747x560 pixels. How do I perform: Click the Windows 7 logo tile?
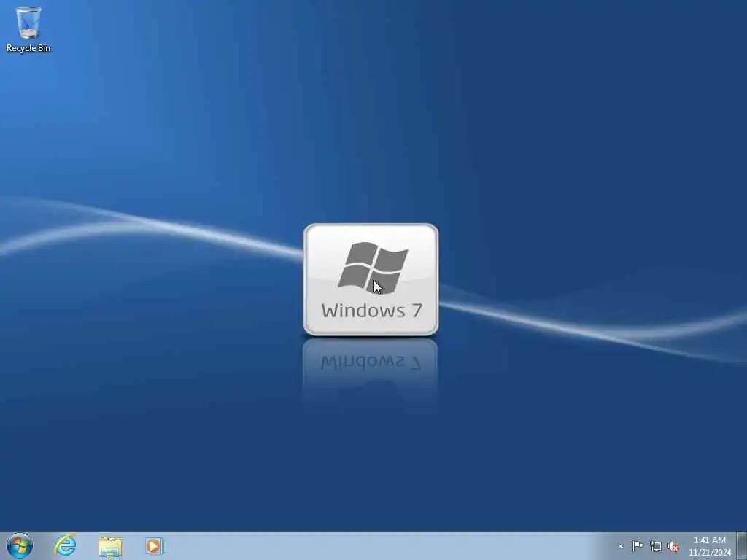click(x=371, y=279)
